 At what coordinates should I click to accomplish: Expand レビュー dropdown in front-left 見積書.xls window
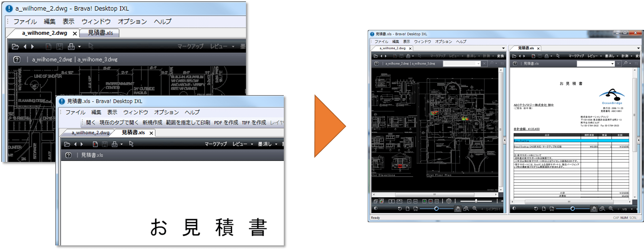252,144
